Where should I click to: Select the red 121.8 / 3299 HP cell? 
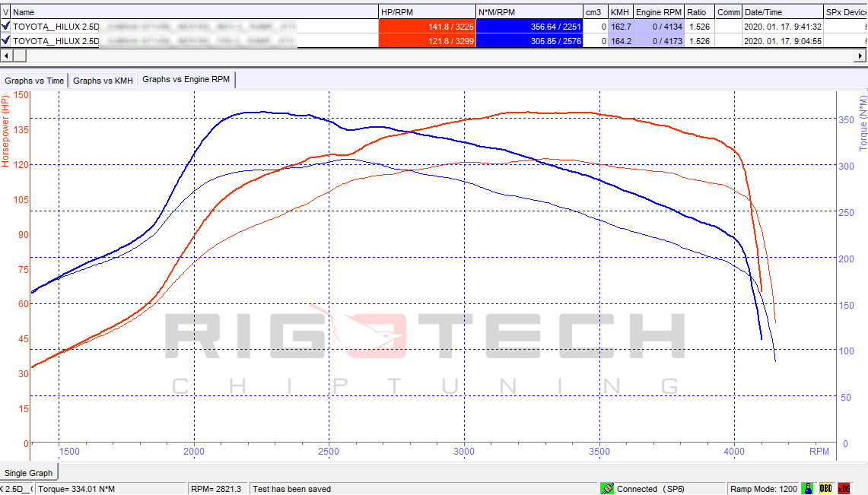pos(427,40)
